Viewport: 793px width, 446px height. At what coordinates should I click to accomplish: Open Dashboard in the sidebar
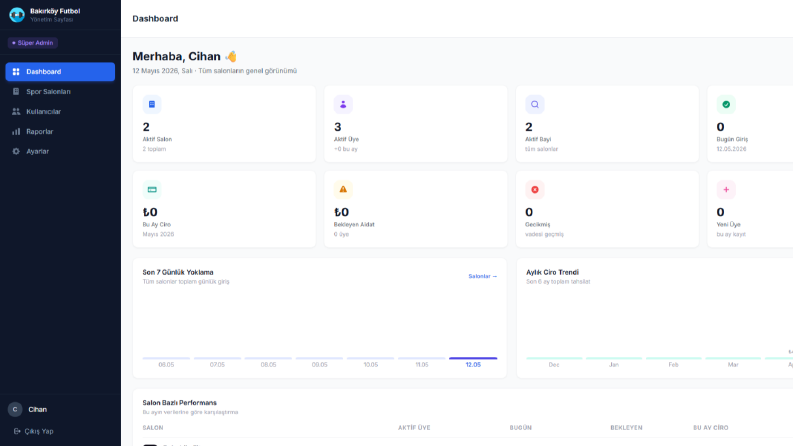[60, 72]
